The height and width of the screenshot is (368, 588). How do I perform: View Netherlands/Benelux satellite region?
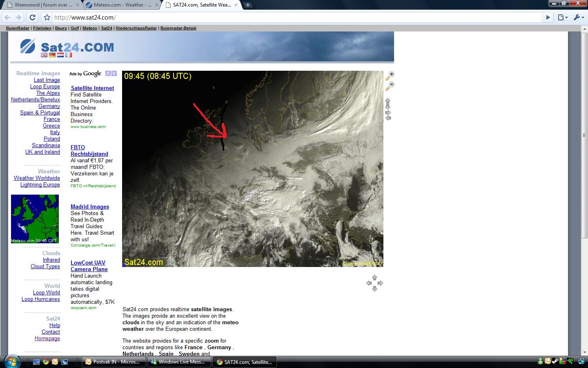36,100
